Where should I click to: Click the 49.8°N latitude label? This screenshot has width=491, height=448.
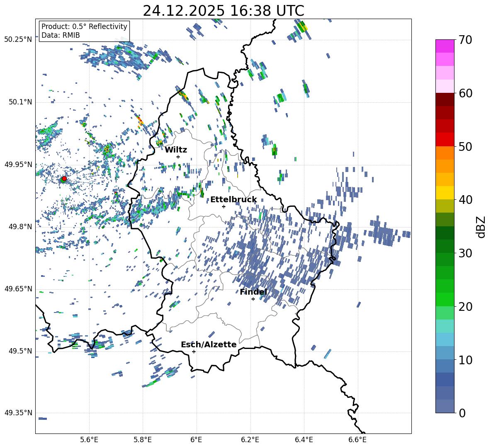pyautogui.click(x=20, y=227)
